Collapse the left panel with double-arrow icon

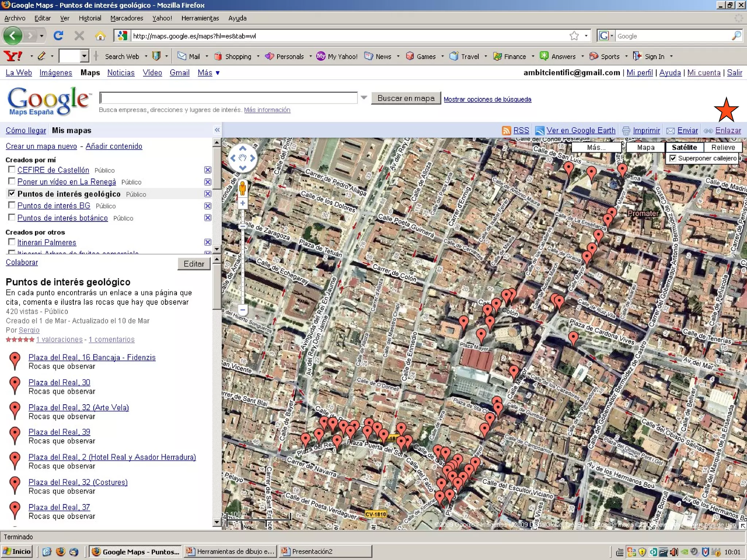click(217, 130)
